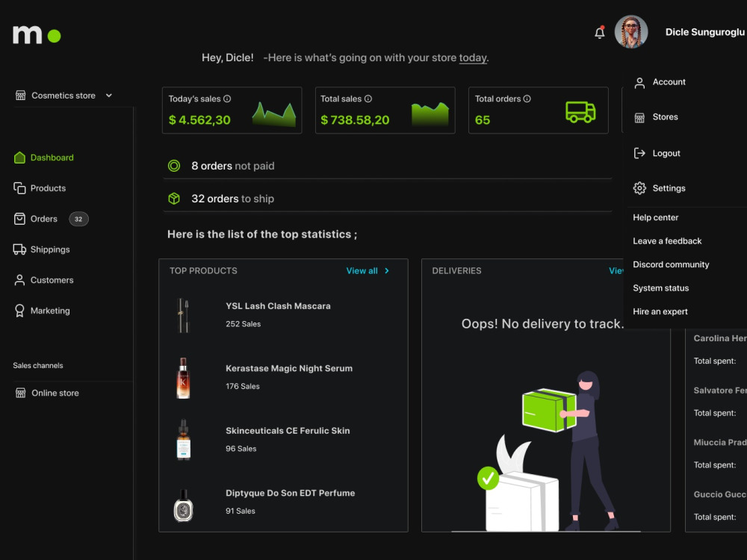Click the Orders bag icon
The width and height of the screenshot is (747, 560).
click(x=19, y=219)
